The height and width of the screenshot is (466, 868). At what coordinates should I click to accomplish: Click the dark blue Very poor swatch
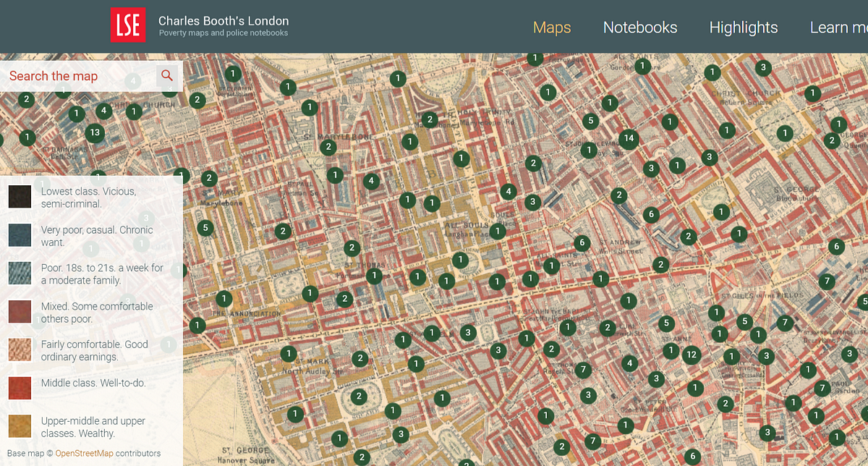point(20,235)
